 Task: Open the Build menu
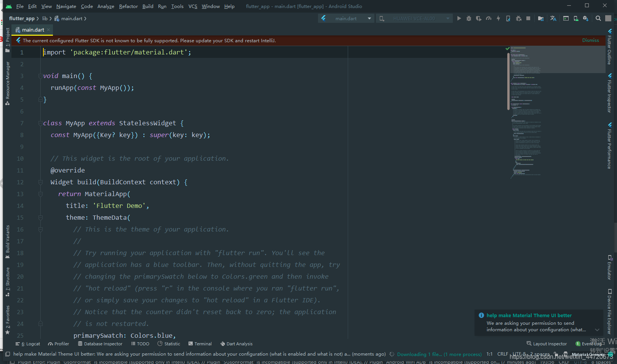(148, 6)
